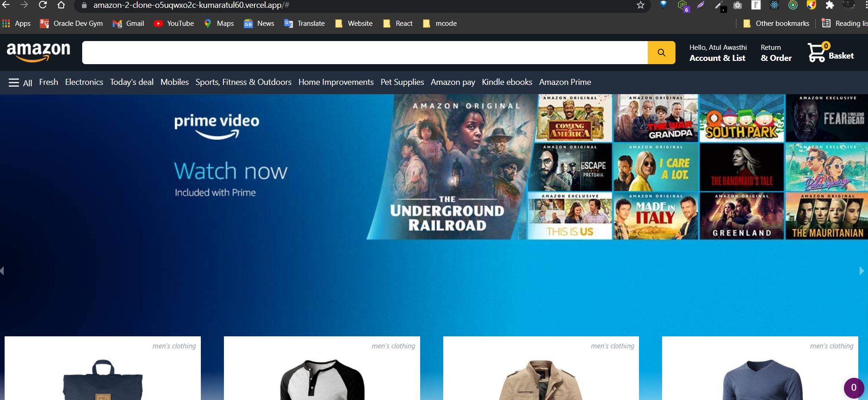Reload the page
Image resolution: width=868 pixels, height=400 pixels.
pyautogui.click(x=43, y=5)
